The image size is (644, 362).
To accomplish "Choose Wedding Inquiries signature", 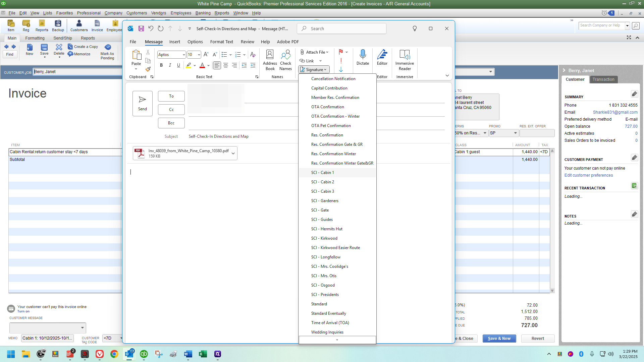I will [x=337, y=332].
